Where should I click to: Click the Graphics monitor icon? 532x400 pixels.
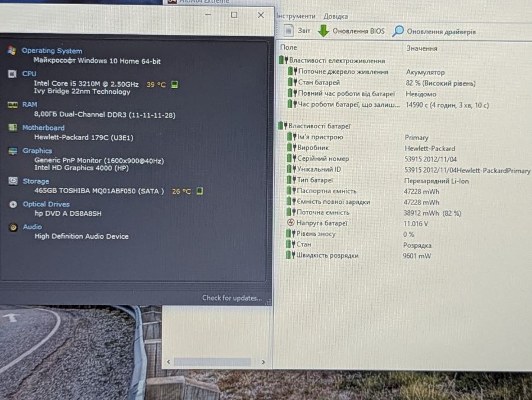click(x=13, y=151)
